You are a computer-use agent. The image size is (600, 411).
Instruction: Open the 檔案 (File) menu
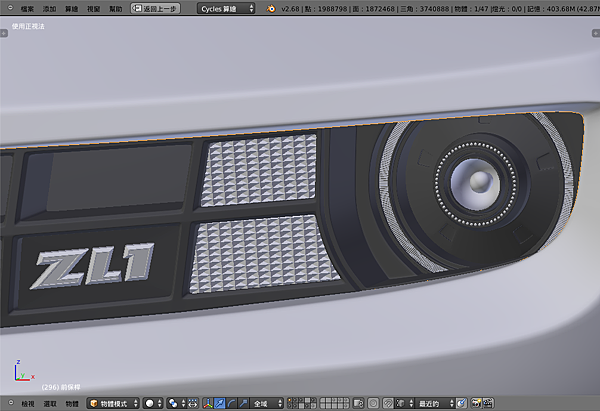click(x=27, y=8)
